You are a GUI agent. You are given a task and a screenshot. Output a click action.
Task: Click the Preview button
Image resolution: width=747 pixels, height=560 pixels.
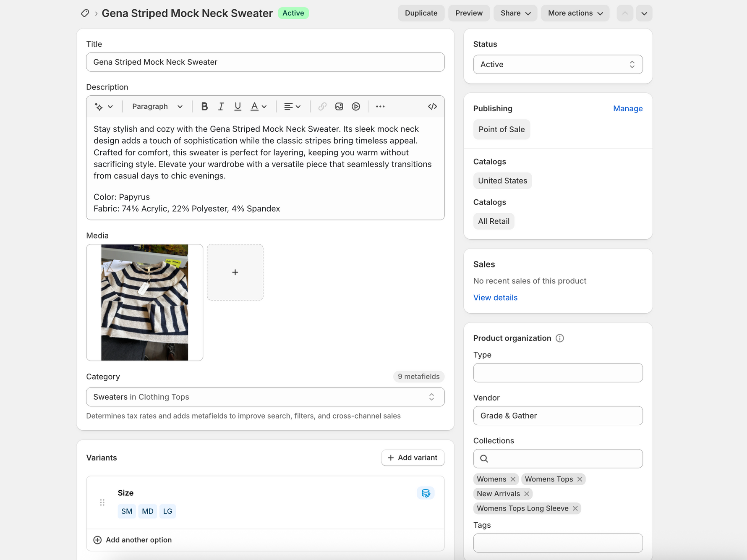[469, 13]
